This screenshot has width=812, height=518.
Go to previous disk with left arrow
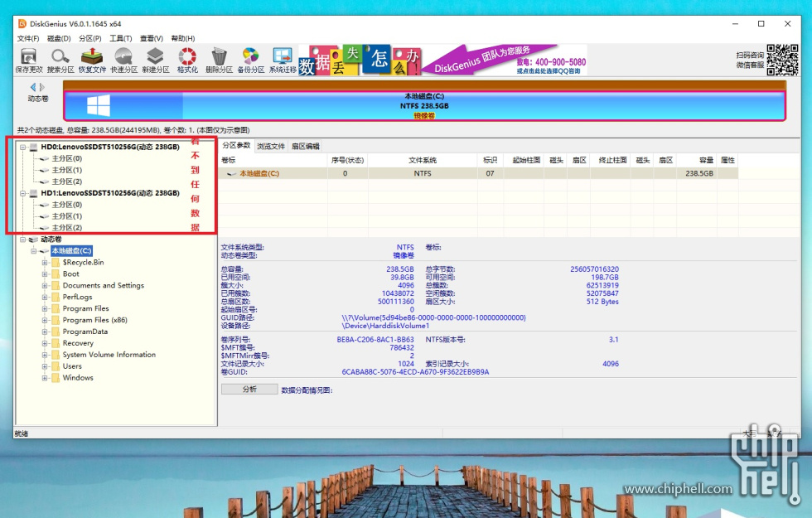[x=33, y=87]
